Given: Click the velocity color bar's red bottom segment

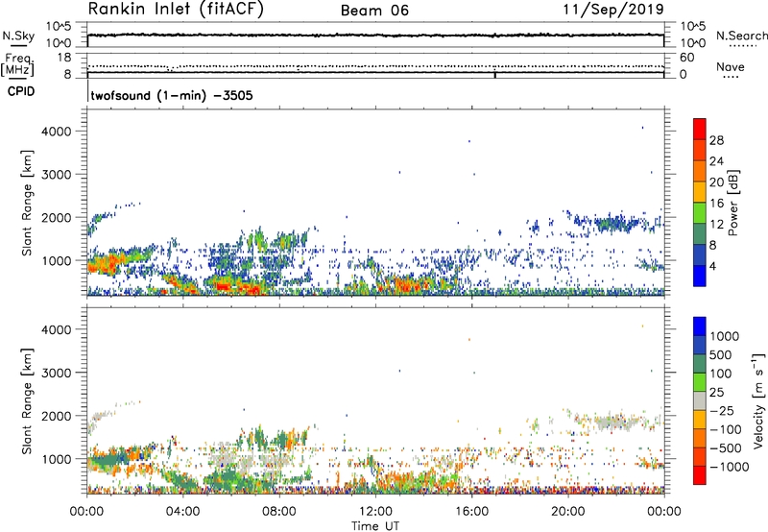Looking at the screenshot, I should (700, 475).
